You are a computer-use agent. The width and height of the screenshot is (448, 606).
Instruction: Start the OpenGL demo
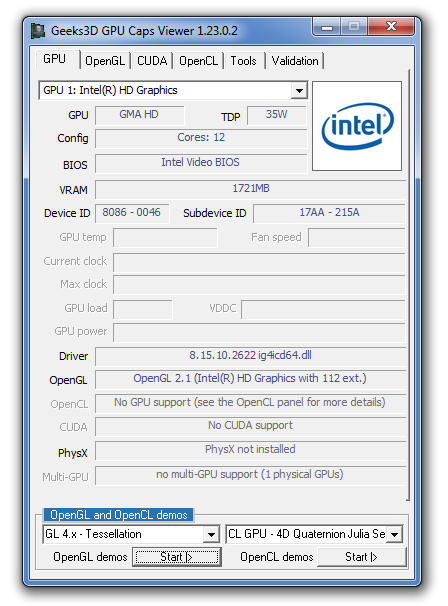[177, 557]
